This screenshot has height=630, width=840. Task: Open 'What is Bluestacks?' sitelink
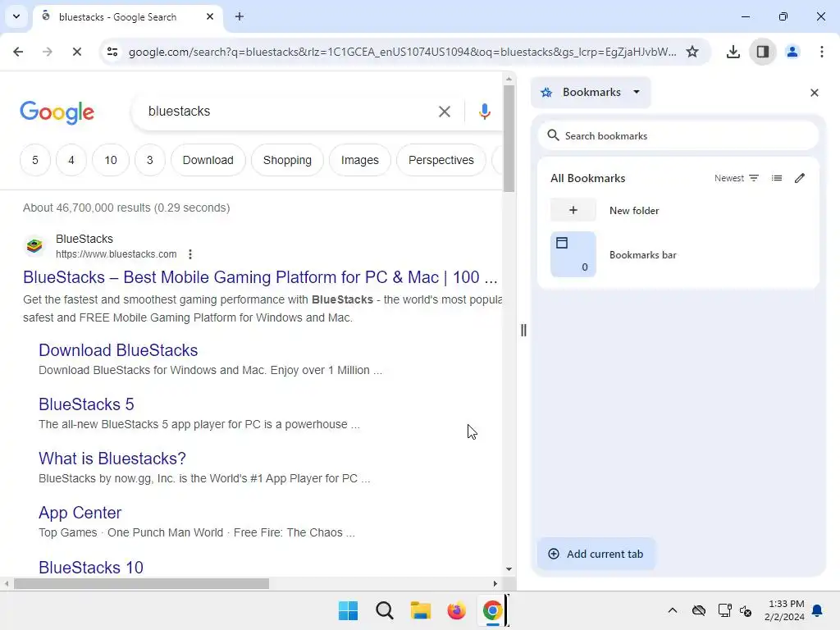(112, 459)
